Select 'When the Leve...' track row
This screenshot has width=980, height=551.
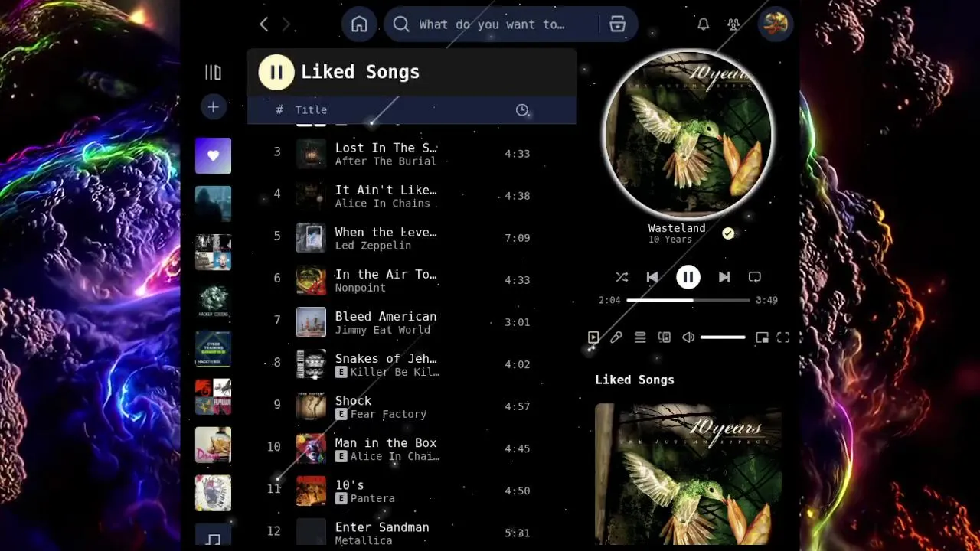[412, 238]
